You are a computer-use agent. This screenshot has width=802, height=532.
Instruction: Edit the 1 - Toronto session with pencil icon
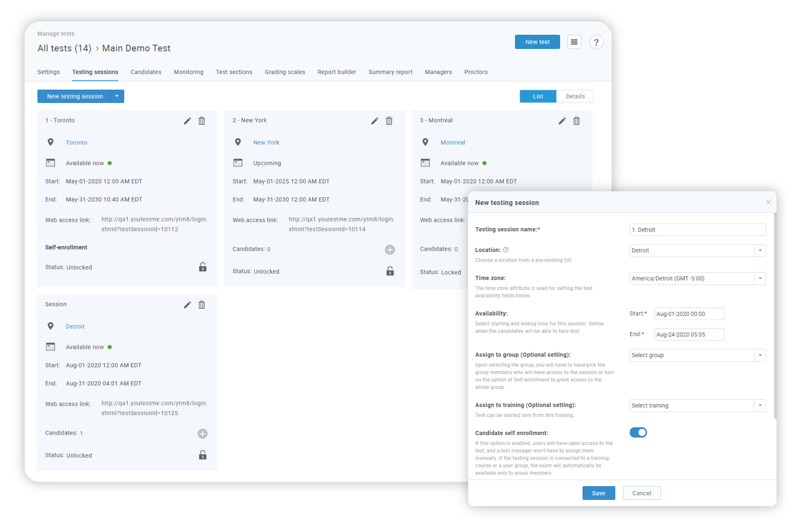[x=187, y=121]
